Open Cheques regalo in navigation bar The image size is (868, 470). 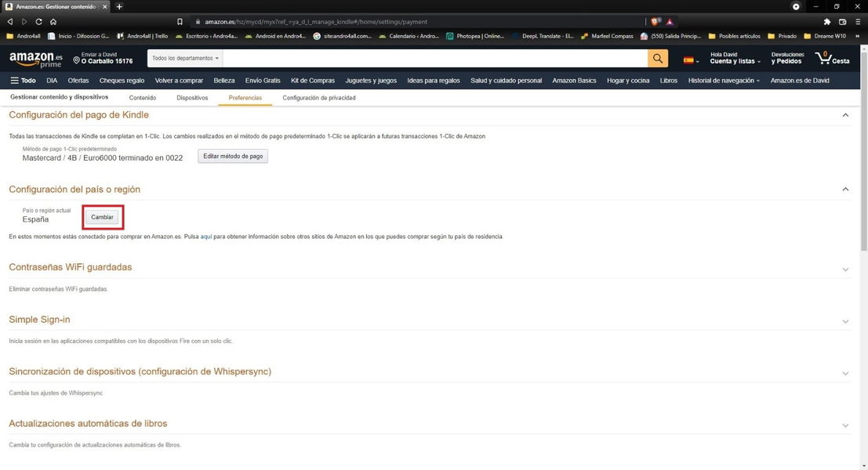coord(122,81)
